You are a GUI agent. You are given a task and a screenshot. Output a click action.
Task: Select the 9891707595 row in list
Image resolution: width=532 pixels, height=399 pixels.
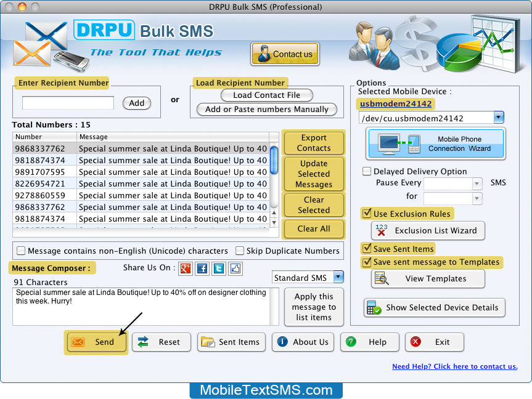coord(141,172)
